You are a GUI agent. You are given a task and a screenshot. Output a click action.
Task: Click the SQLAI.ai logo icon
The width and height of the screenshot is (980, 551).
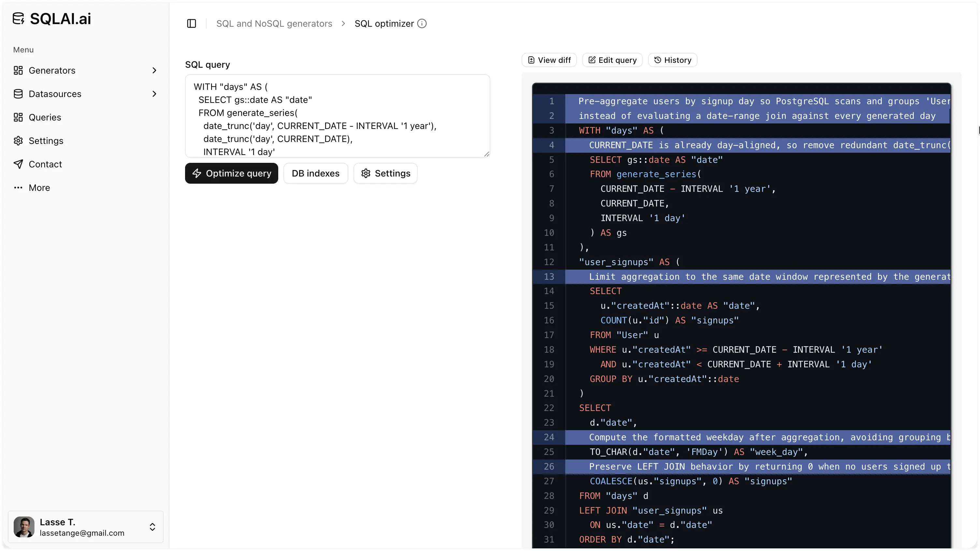pyautogui.click(x=18, y=18)
